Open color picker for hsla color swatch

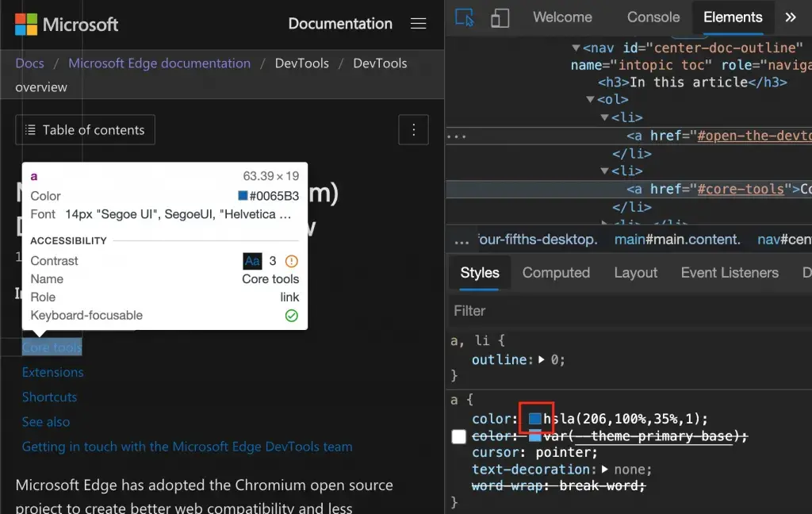point(535,419)
